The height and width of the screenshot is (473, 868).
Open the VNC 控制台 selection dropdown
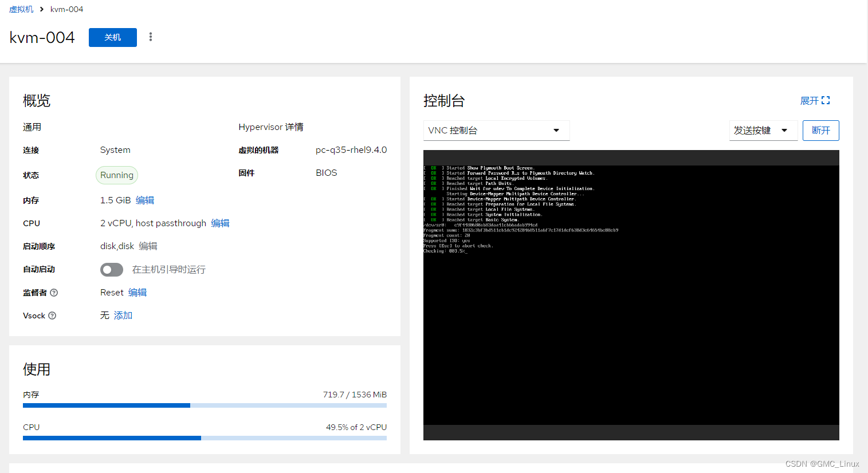496,130
